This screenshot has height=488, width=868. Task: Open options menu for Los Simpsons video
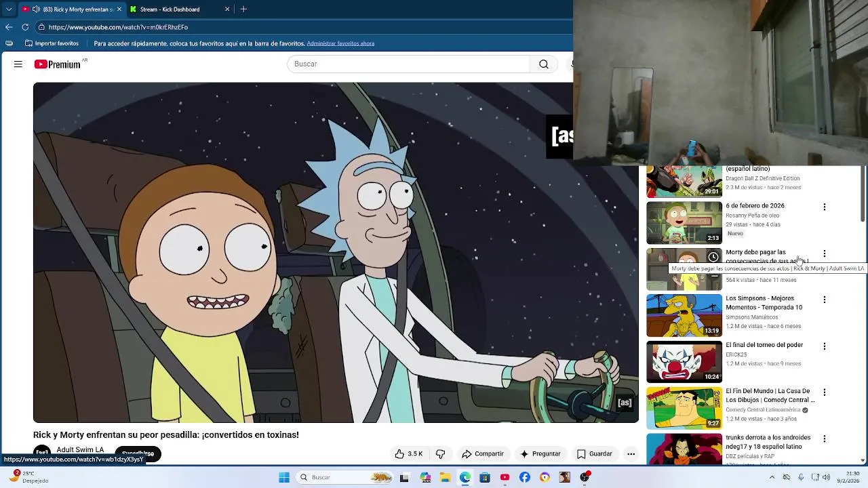[x=825, y=300]
